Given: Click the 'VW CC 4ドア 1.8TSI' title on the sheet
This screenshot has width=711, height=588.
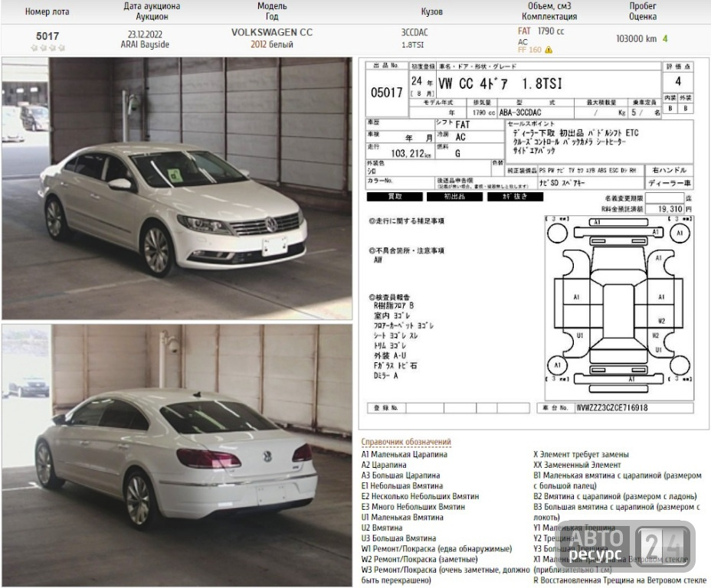Looking at the screenshot, I should pyautogui.click(x=500, y=83).
